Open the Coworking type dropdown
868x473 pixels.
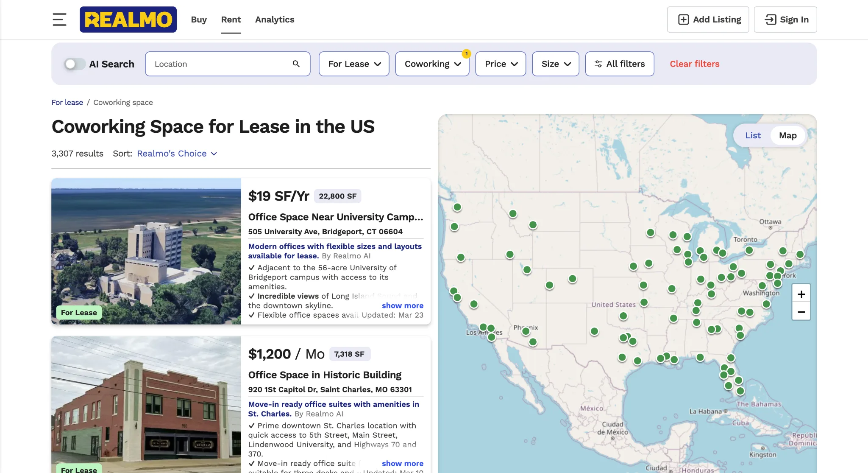coord(432,64)
